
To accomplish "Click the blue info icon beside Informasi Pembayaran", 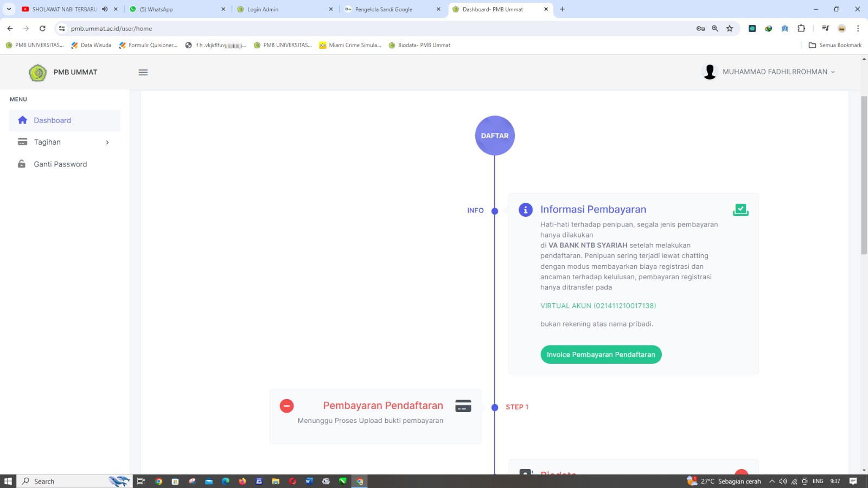I will pos(525,210).
